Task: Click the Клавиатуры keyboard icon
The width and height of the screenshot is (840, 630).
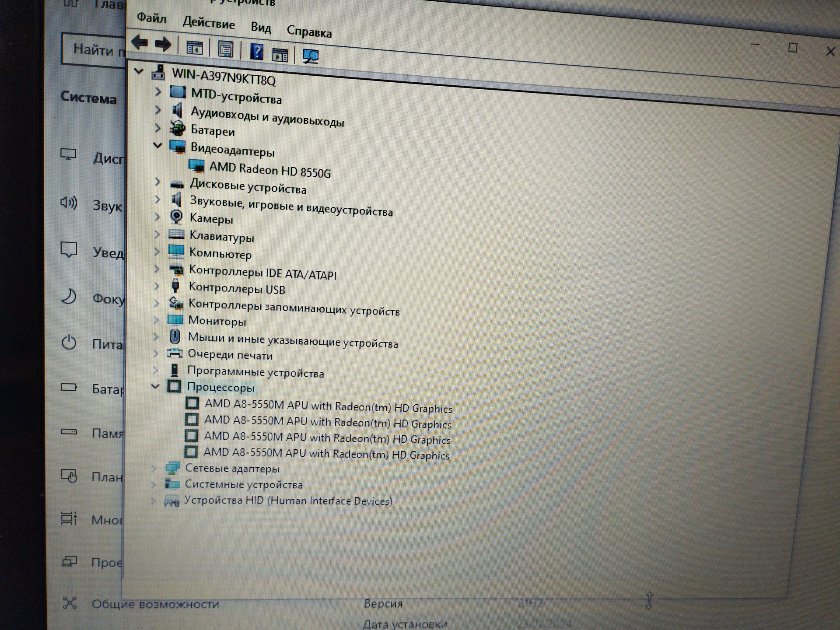Action: pos(176,234)
